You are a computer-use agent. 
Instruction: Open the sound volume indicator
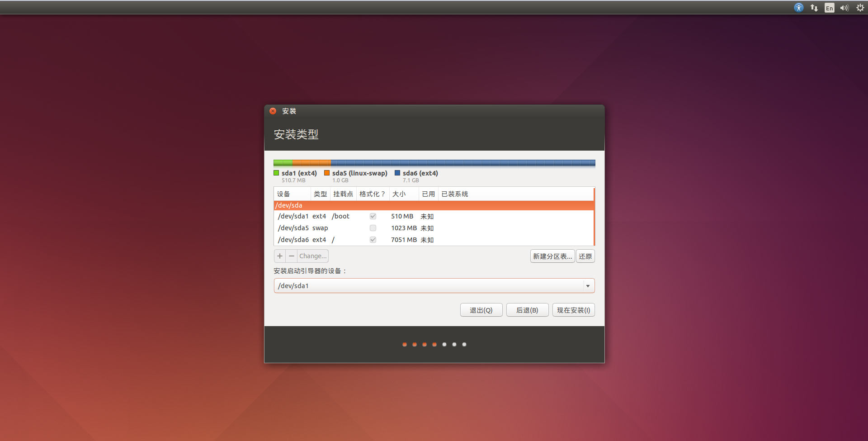pyautogui.click(x=844, y=8)
